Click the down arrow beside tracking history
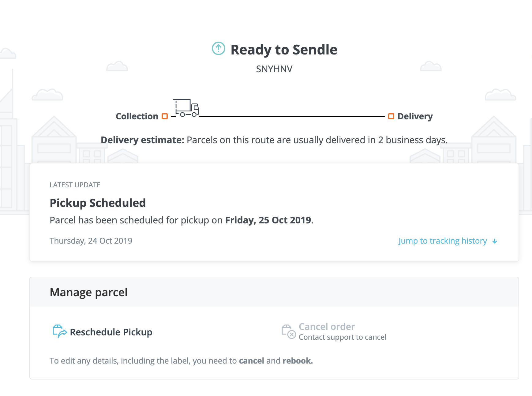Viewport: 532px width, 396px height. click(x=495, y=241)
